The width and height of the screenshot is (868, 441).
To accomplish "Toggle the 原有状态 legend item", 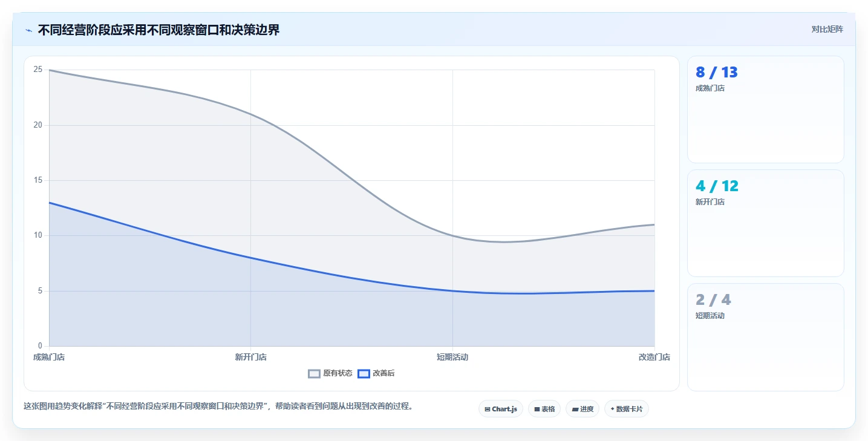I will [330, 373].
